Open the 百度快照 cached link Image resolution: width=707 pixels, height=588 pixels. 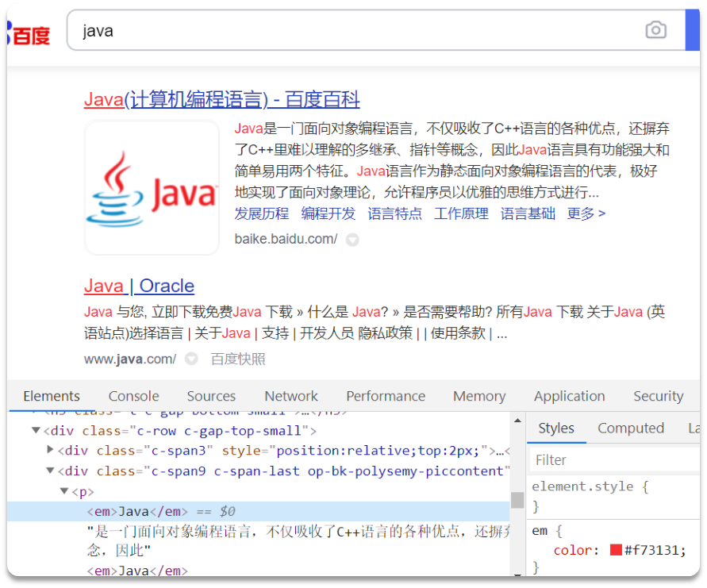[x=238, y=359]
